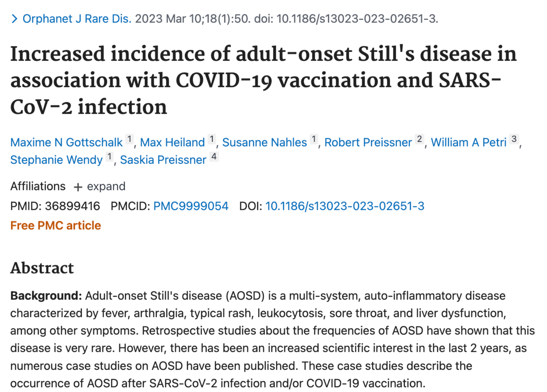
Task: Click the Abstract heading
Action: coord(42,268)
